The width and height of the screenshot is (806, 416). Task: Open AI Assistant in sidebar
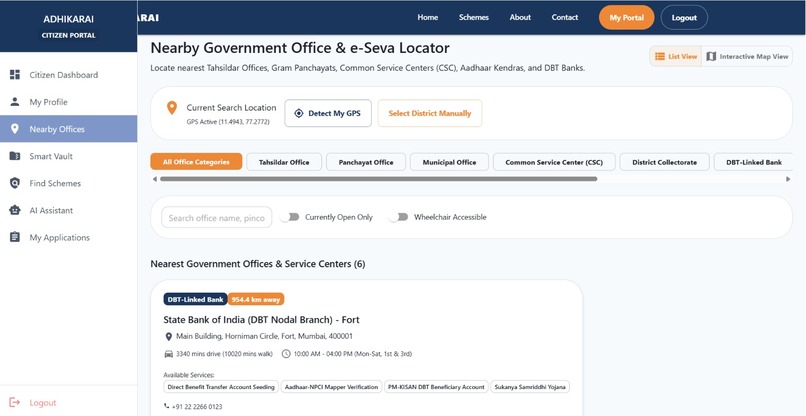point(68,210)
